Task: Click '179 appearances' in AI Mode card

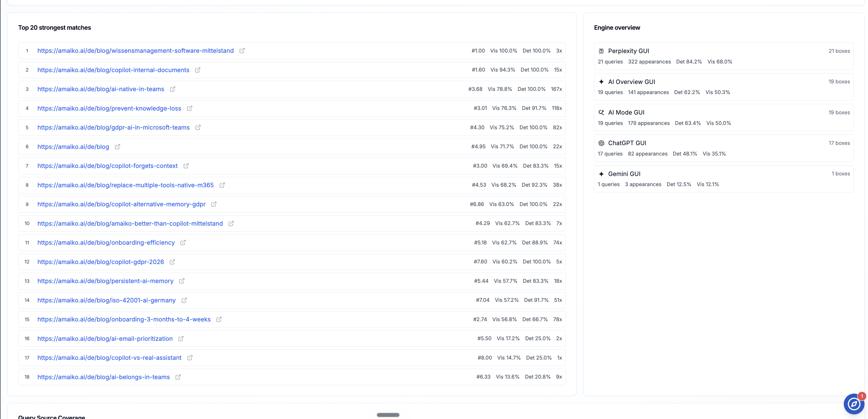Action: [x=649, y=123]
